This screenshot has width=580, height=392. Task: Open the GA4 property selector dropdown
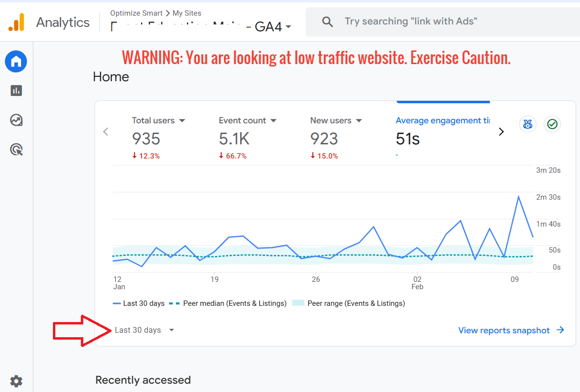click(x=289, y=27)
